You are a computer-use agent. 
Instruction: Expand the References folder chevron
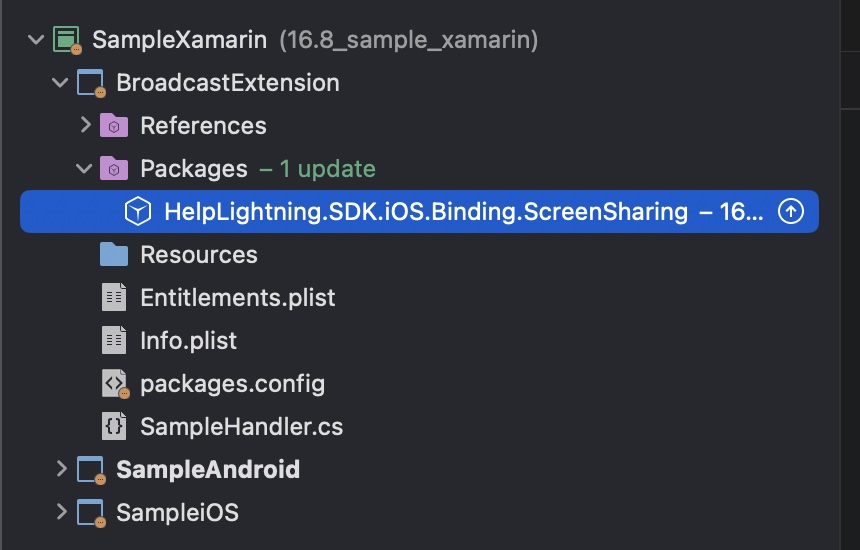86,125
